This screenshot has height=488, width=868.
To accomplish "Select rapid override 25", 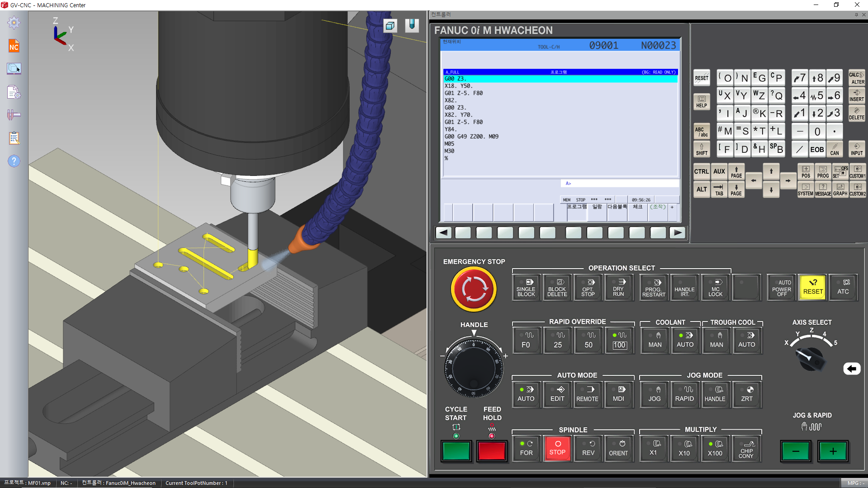I will [x=558, y=341].
